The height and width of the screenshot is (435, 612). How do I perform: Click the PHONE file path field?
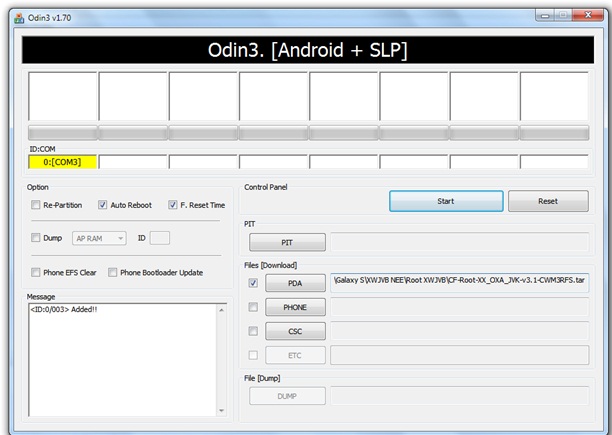point(460,307)
